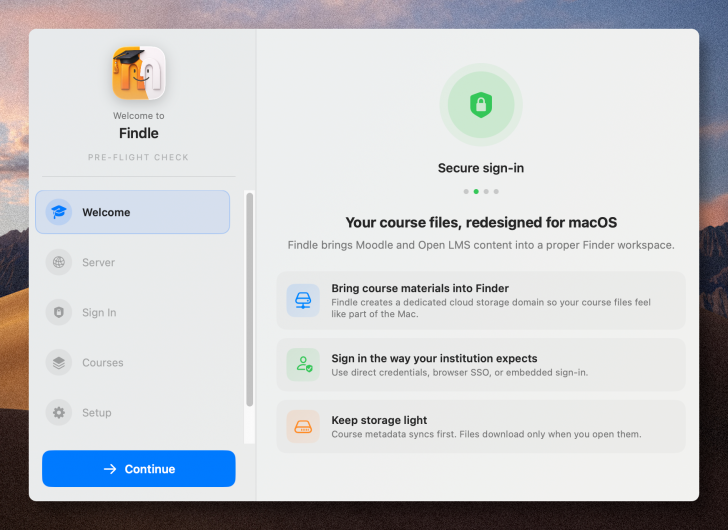Click the blue network drive icon

click(x=303, y=300)
